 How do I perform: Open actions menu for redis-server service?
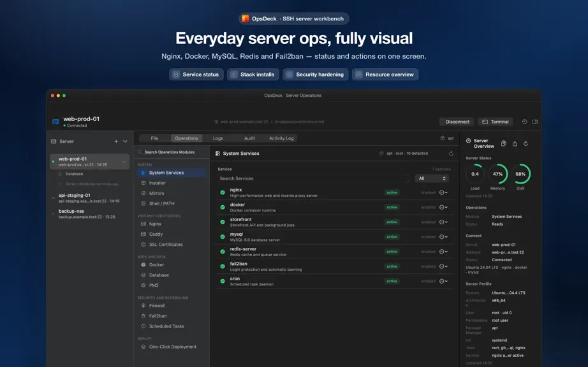click(443, 252)
